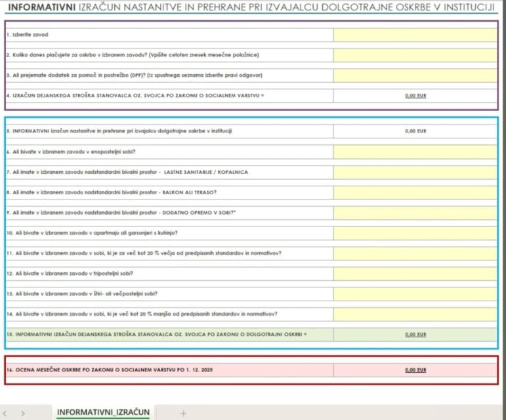Click the 0,00 EUR result in red row 16

coord(415,370)
